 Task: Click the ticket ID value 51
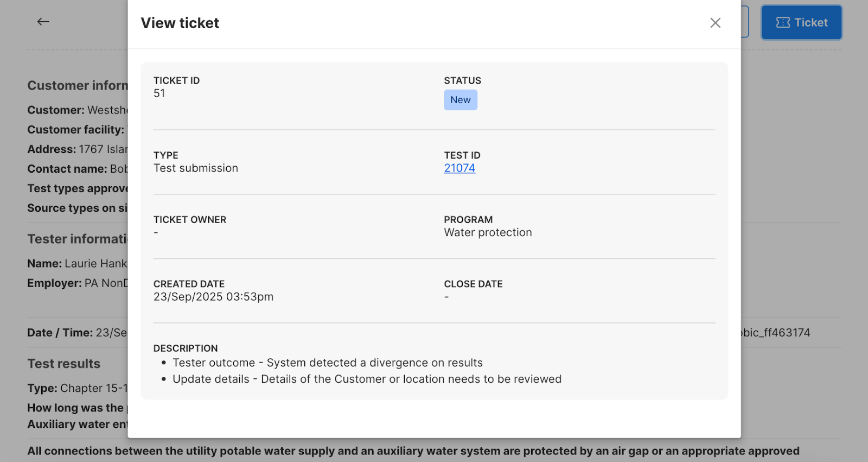159,93
